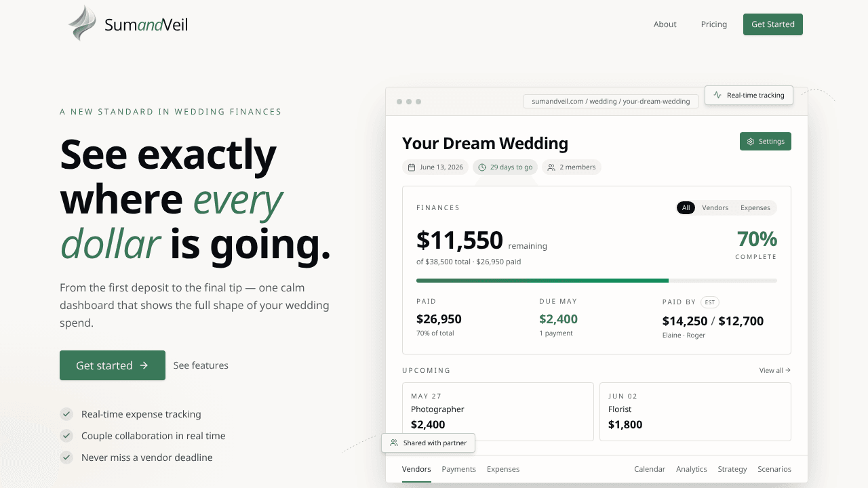
Task: Click checkmark icon beside Real-time expense tracking
Action: (x=66, y=414)
